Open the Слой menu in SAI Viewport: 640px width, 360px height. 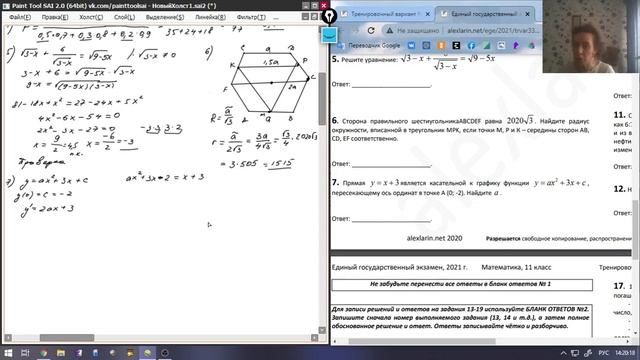(124, 17)
